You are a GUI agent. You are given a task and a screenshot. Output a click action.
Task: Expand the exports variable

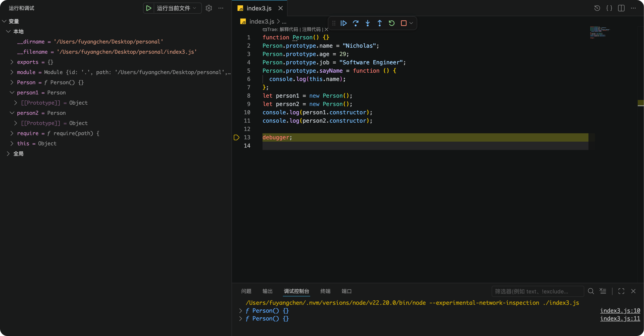12,62
